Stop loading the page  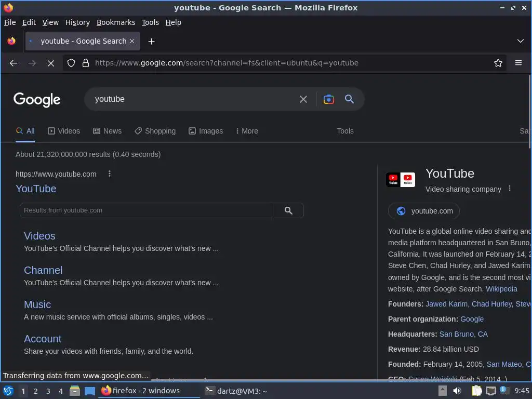pos(51,63)
